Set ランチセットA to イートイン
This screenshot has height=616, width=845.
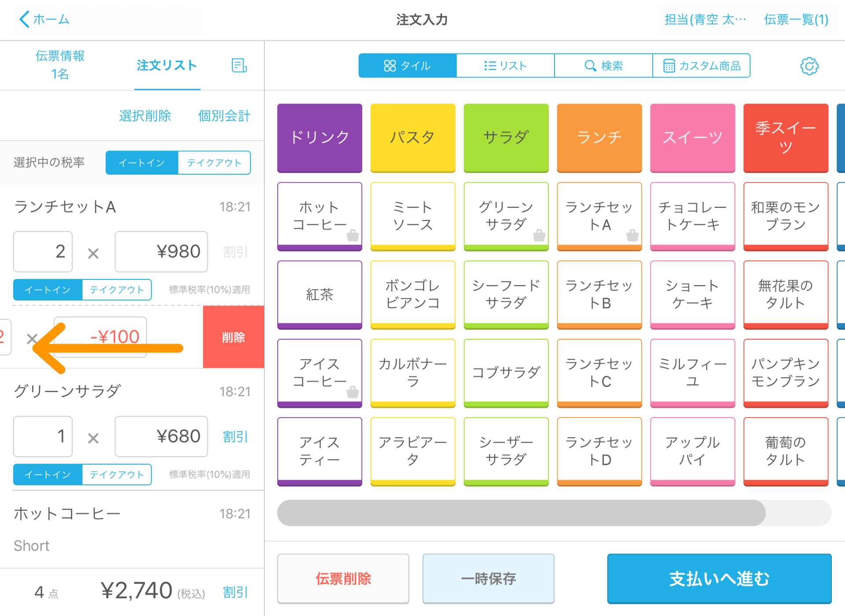click(x=48, y=290)
